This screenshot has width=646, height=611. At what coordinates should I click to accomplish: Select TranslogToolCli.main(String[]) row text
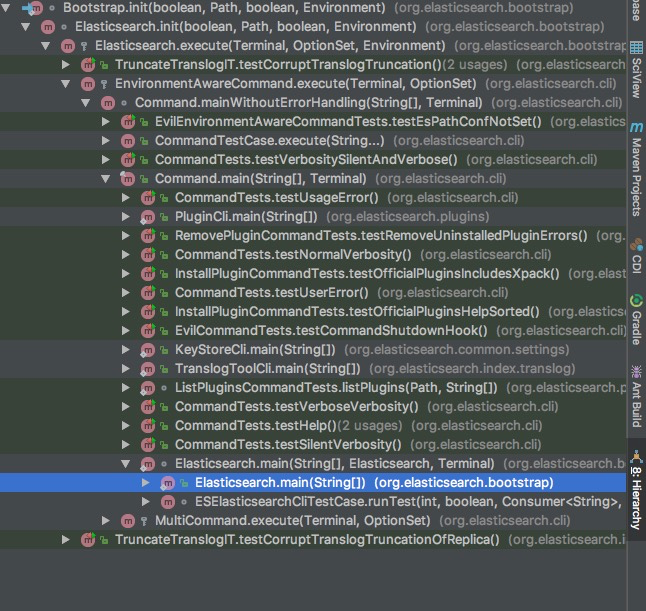pos(267,369)
